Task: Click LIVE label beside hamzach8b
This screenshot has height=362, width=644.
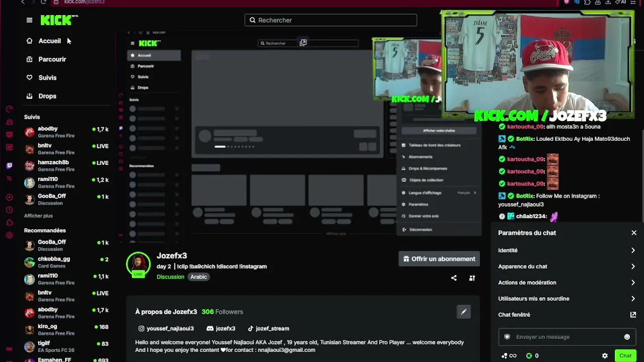Action: tap(100, 163)
